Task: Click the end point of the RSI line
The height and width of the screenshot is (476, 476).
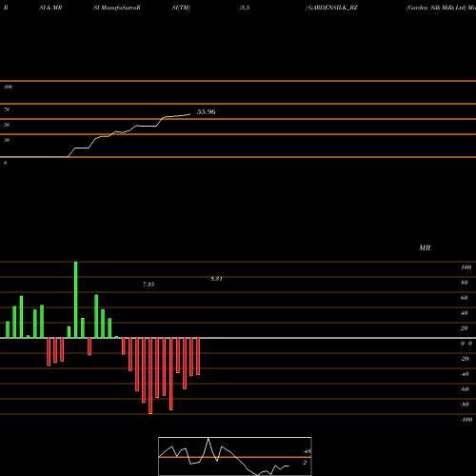Action: click(190, 114)
